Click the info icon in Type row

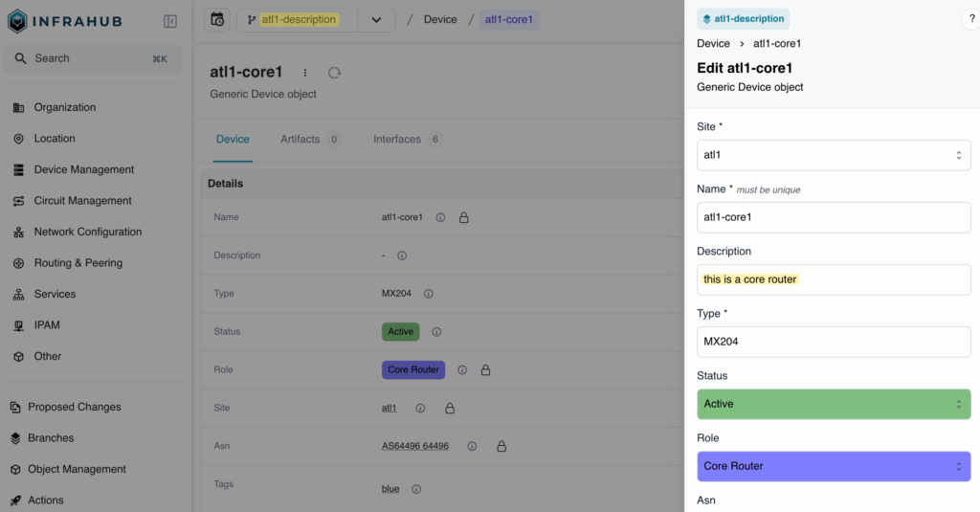coord(428,294)
